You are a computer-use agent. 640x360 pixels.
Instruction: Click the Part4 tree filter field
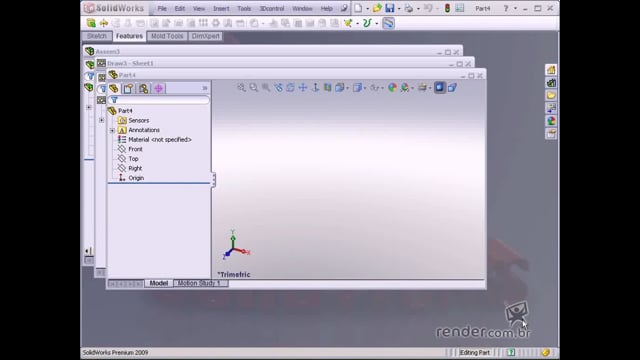[159, 100]
